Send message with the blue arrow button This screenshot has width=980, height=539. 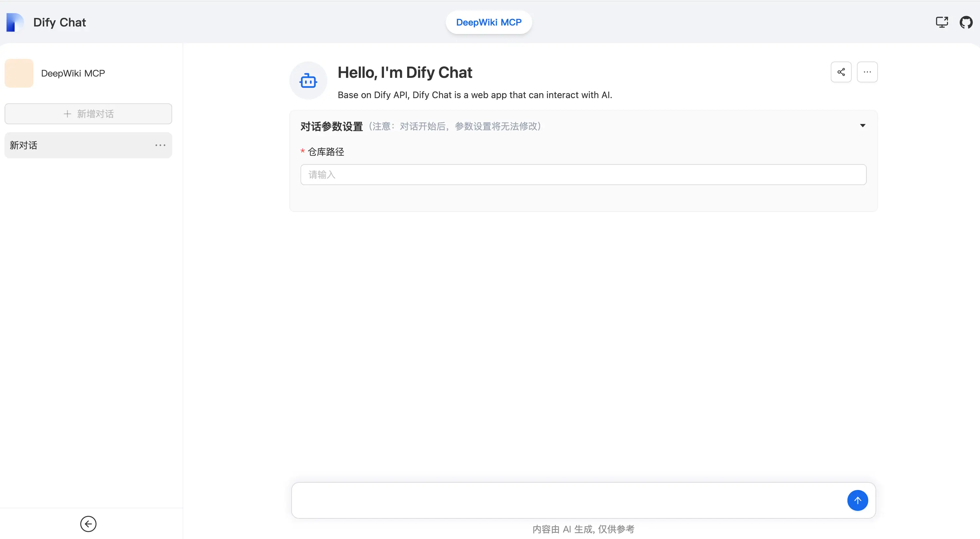click(x=858, y=501)
